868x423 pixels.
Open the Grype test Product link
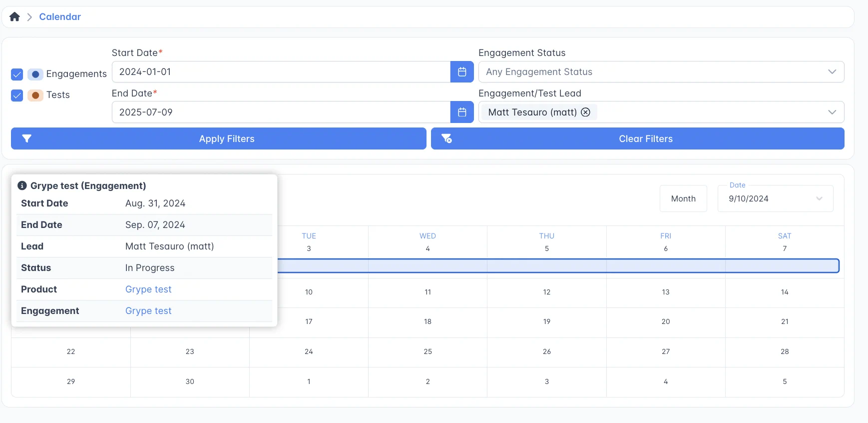pos(148,289)
